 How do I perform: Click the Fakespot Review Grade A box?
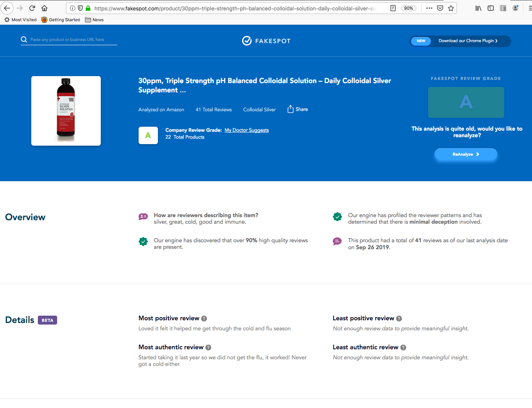click(466, 102)
